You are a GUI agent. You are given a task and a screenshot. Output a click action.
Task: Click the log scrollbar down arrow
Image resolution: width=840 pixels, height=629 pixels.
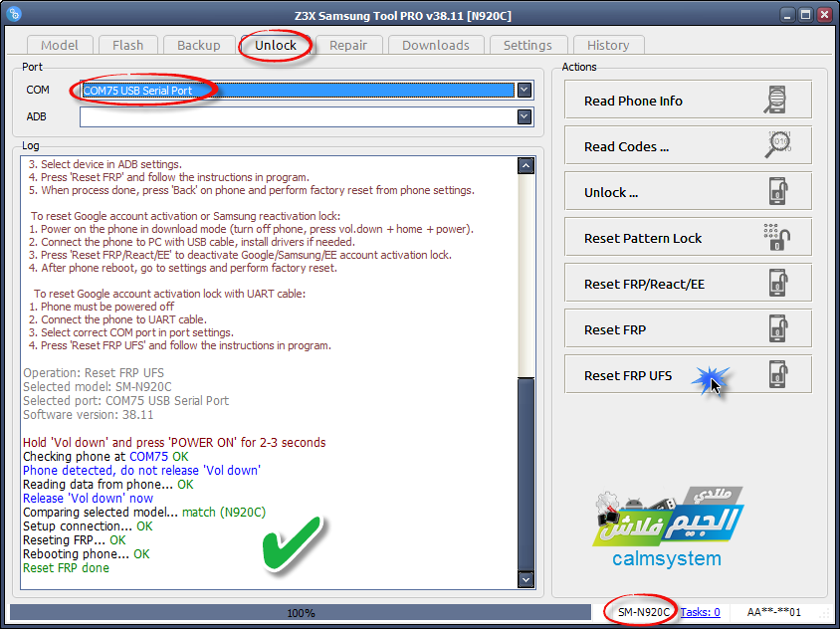tap(526, 579)
